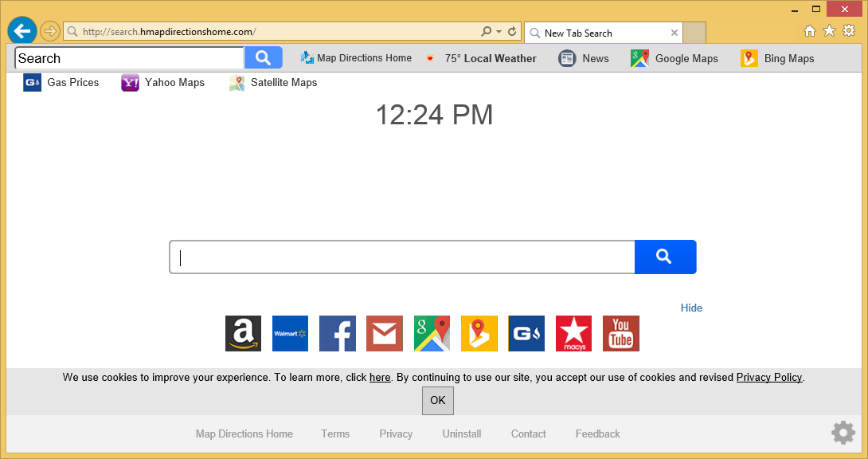Open the Facebook shortcut tile
868x459 pixels.
click(x=338, y=333)
